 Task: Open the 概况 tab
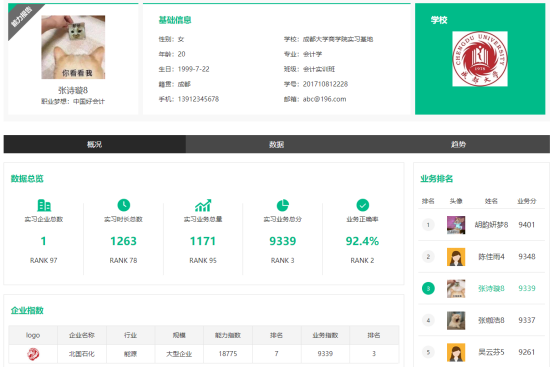coord(95,144)
